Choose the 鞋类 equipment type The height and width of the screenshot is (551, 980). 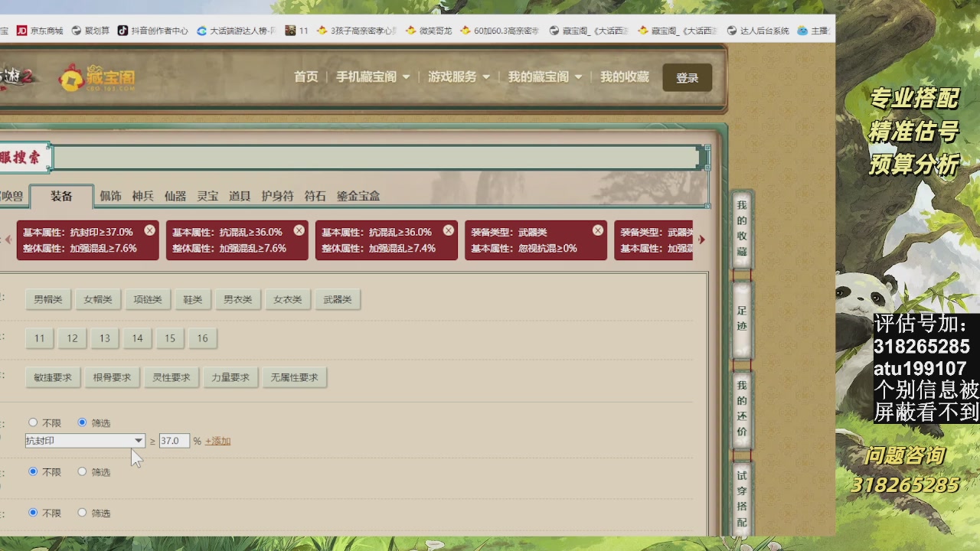[x=193, y=299]
